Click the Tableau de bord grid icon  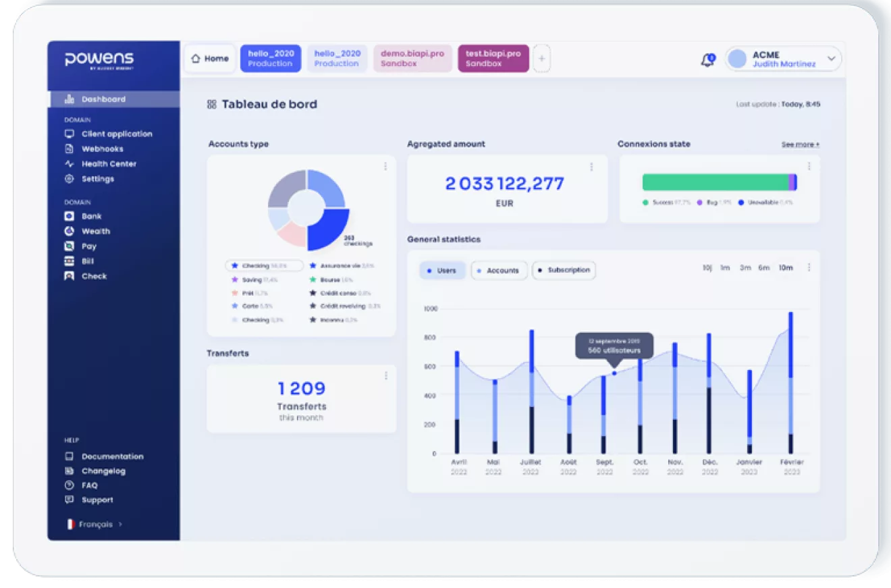(211, 105)
